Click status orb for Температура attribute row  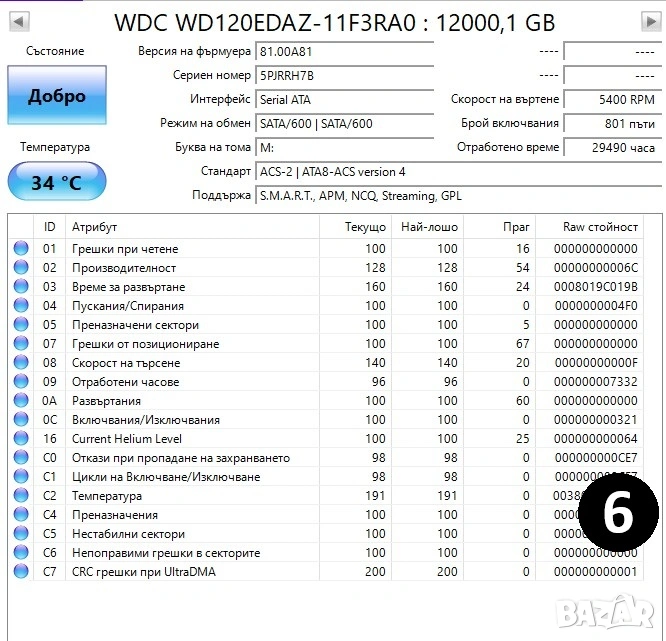(21, 496)
